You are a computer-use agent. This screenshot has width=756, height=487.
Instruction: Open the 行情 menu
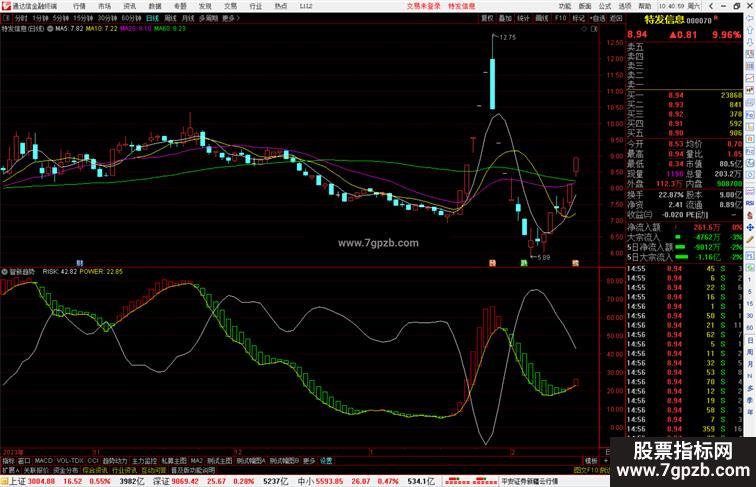(x=79, y=6)
